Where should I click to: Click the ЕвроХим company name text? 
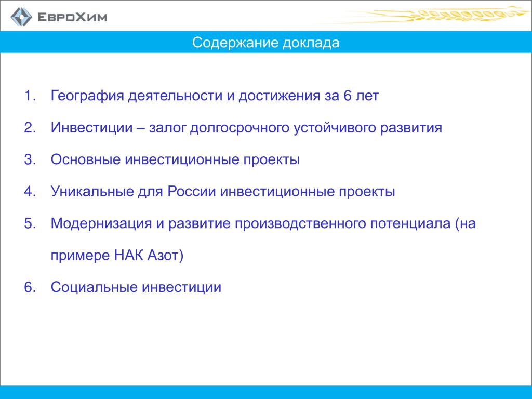[72, 17]
